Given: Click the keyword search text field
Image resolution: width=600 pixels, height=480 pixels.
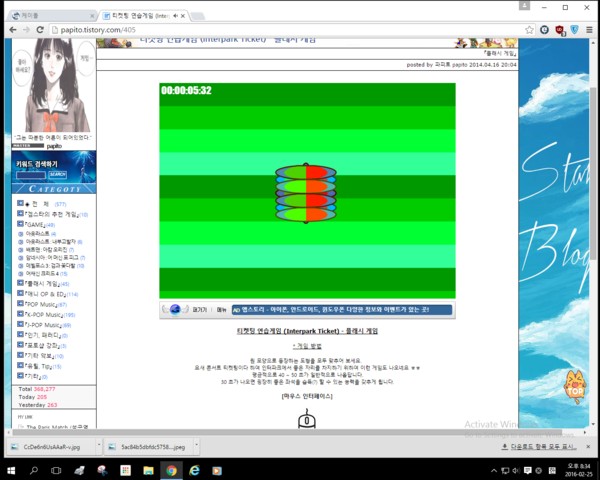Looking at the screenshot, I should [32, 174].
